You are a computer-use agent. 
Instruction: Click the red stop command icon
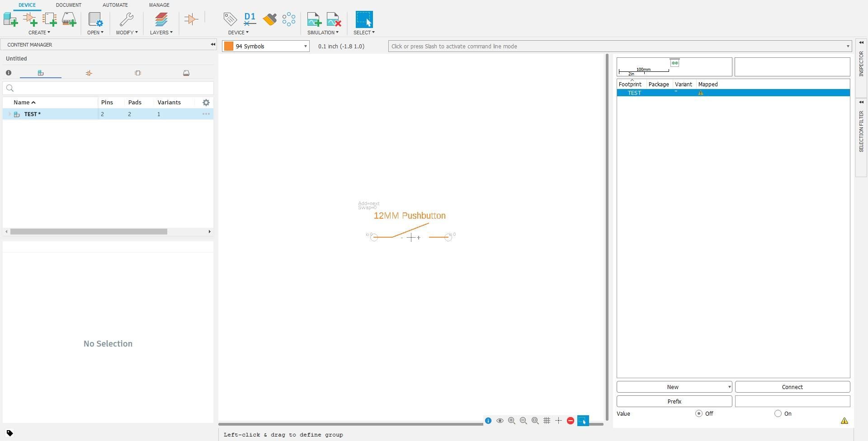[x=571, y=421]
